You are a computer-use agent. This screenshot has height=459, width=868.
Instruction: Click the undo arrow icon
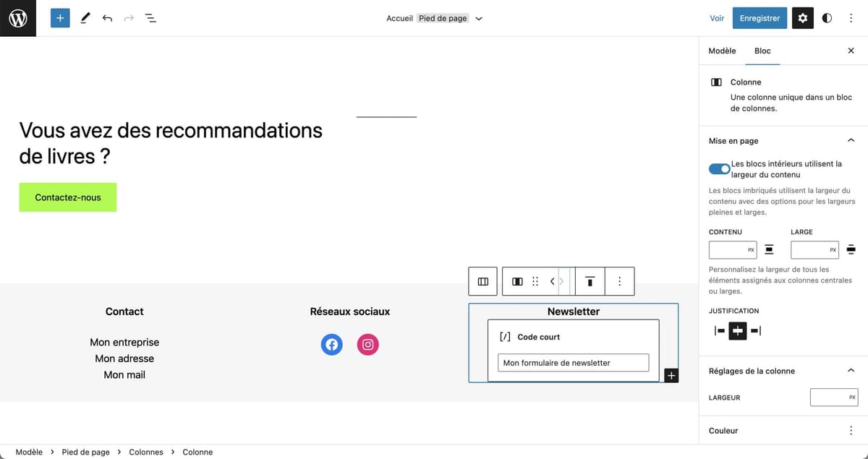[x=107, y=17]
